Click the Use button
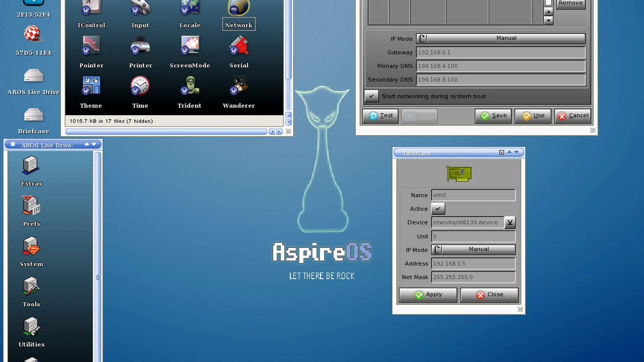The width and height of the screenshot is (644, 362). [x=533, y=116]
